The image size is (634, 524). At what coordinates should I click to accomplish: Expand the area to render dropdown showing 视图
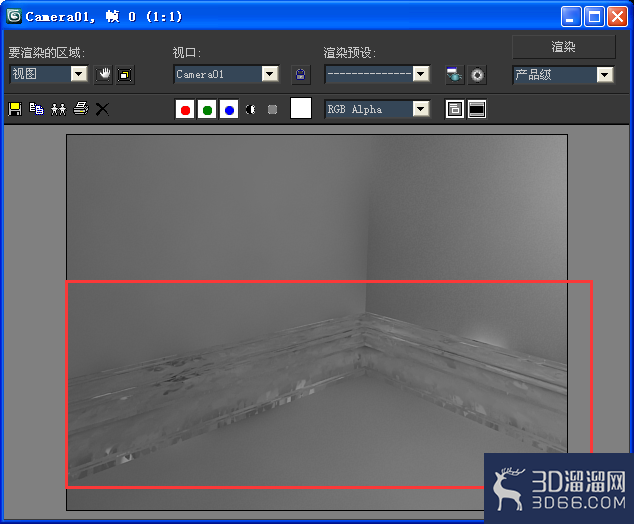(49, 74)
